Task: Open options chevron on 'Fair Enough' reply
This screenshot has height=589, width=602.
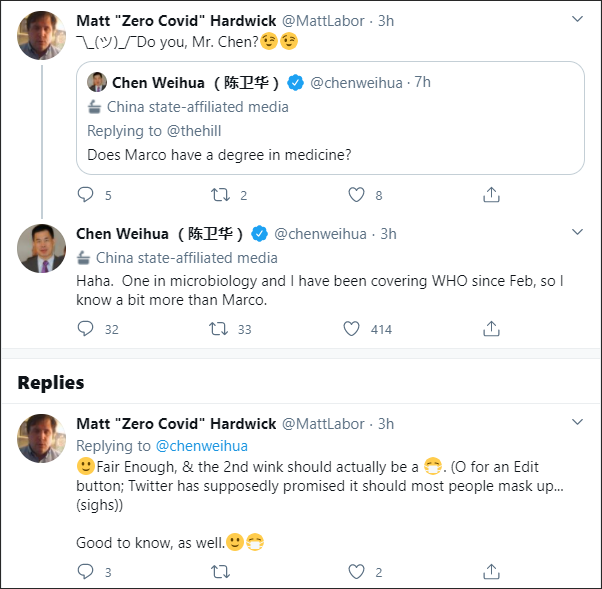Action: (577, 423)
